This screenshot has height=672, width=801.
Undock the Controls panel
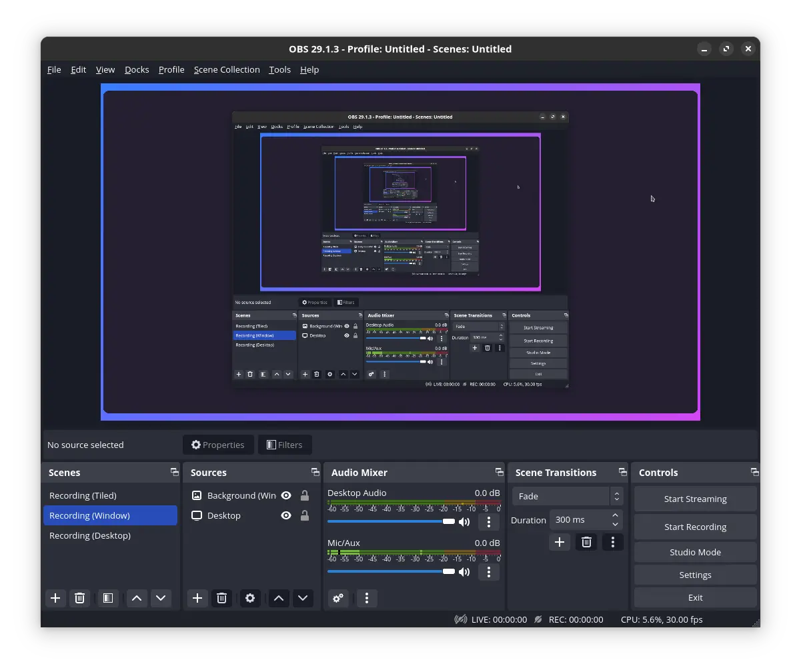coord(755,472)
